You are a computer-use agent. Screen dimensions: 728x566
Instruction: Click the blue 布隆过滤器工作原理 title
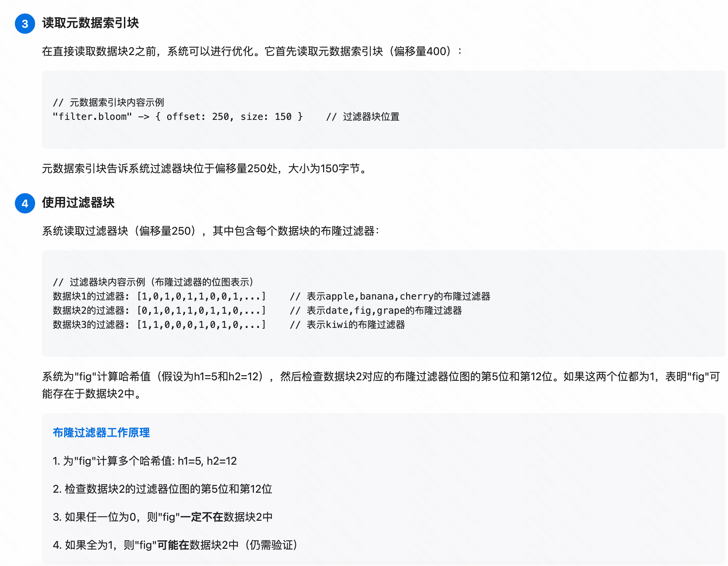[101, 433]
